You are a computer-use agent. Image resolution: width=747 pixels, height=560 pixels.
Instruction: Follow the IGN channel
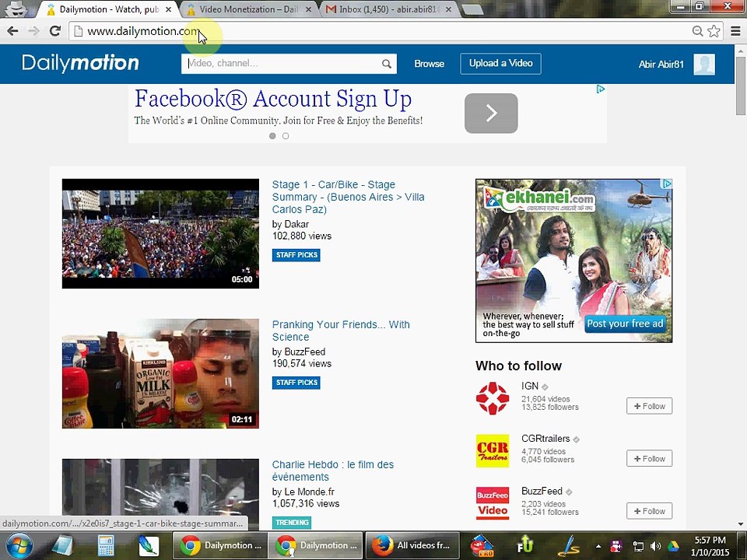tap(649, 406)
